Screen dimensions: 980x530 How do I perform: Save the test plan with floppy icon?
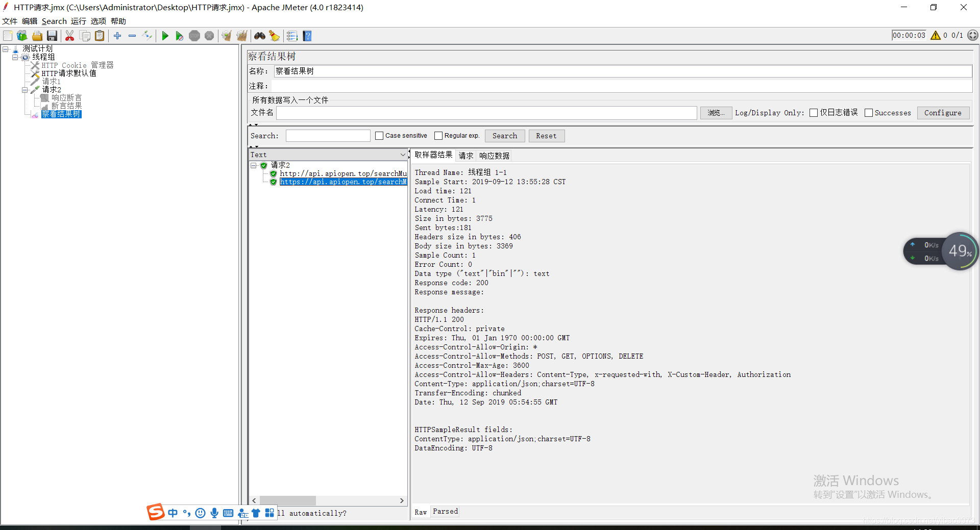point(52,36)
